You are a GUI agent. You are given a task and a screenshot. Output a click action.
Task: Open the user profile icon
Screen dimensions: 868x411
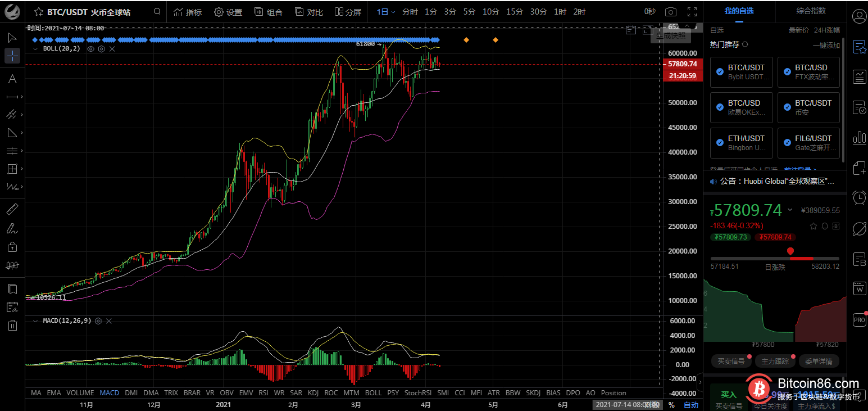[x=859, y=16]
